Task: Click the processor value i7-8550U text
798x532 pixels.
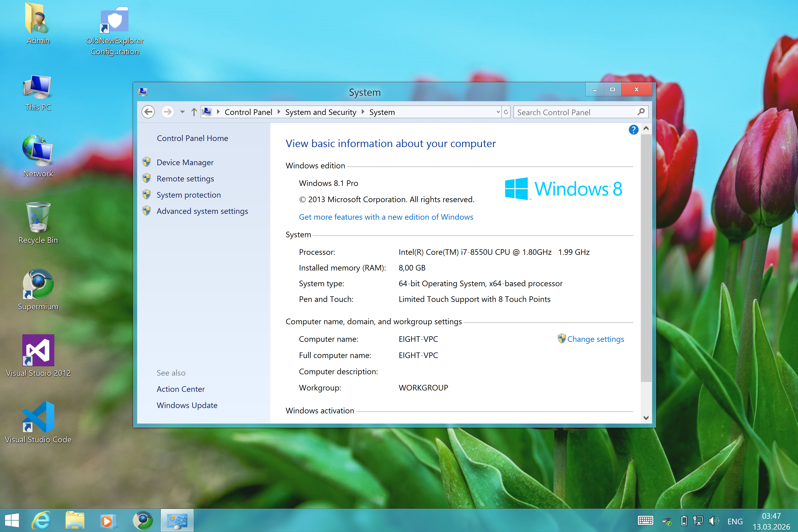Action: [494, 252]
